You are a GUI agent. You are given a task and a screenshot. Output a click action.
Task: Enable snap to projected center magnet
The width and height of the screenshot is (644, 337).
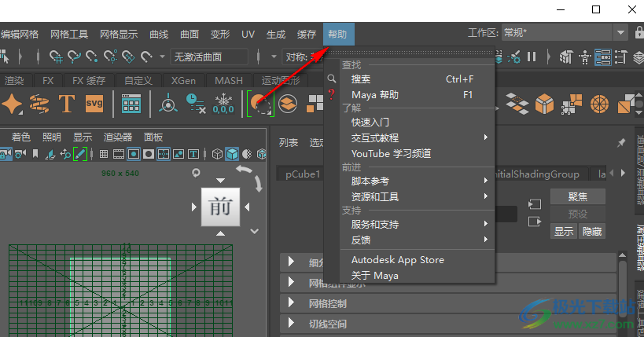110,57
